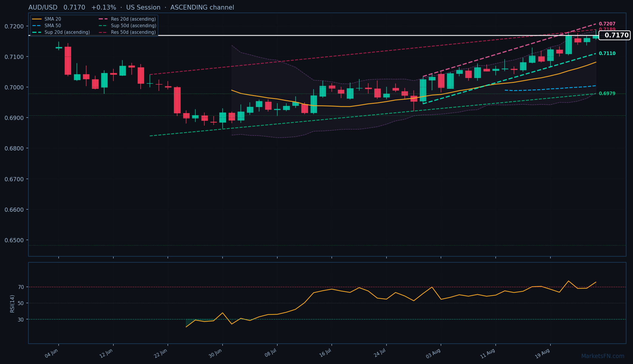
Task: Click the 30 Jun date axis label
Action: point(215,354)
